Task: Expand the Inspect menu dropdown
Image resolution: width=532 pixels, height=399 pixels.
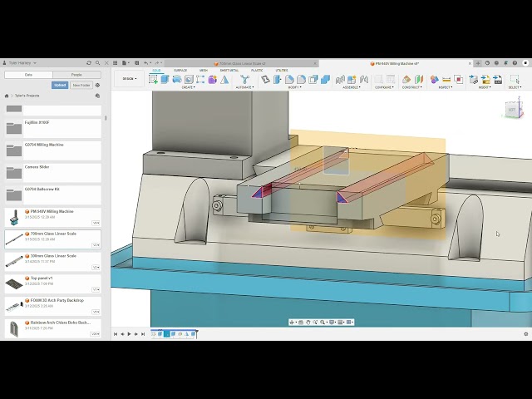Action: pos(446,87)
